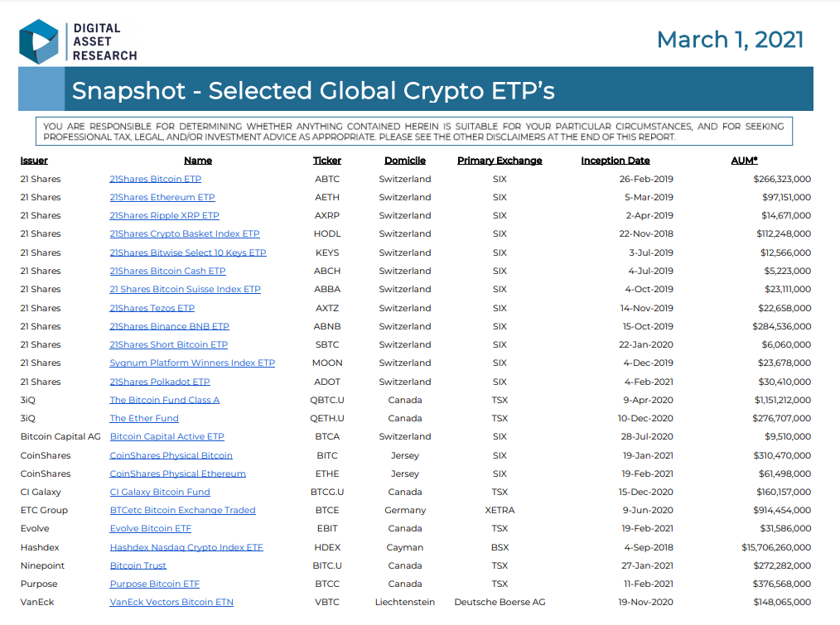Click the Digital Asset Research logo icon
This screenshot has height=625, width=840.
(39, 41)
